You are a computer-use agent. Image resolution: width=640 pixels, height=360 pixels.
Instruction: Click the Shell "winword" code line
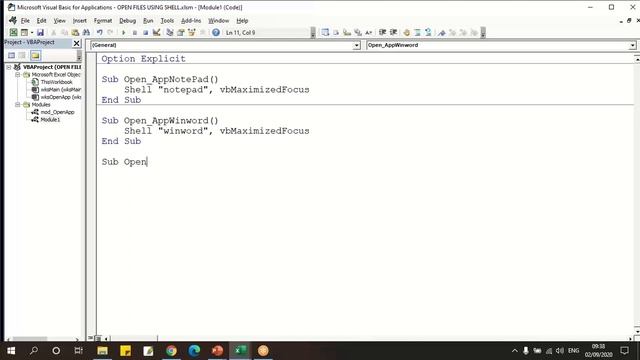pyautogui.click(x=217, y=131)
